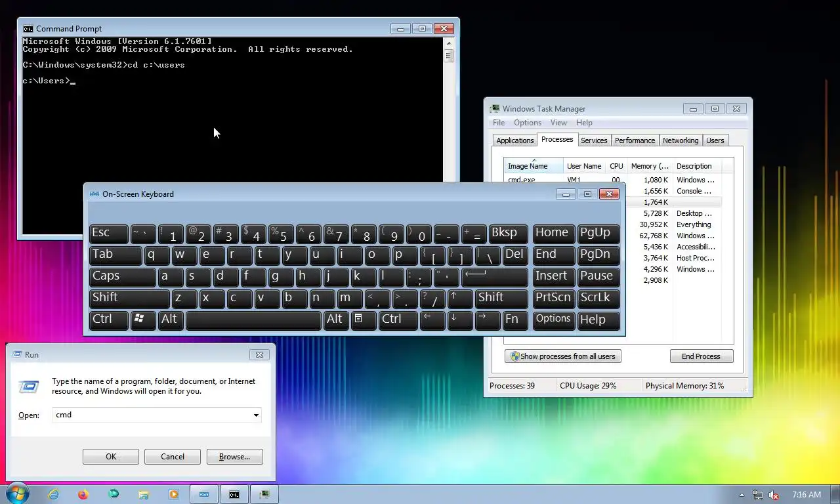
Task: Toggle the Fn key on keyboard
Action: pos(514,320)
